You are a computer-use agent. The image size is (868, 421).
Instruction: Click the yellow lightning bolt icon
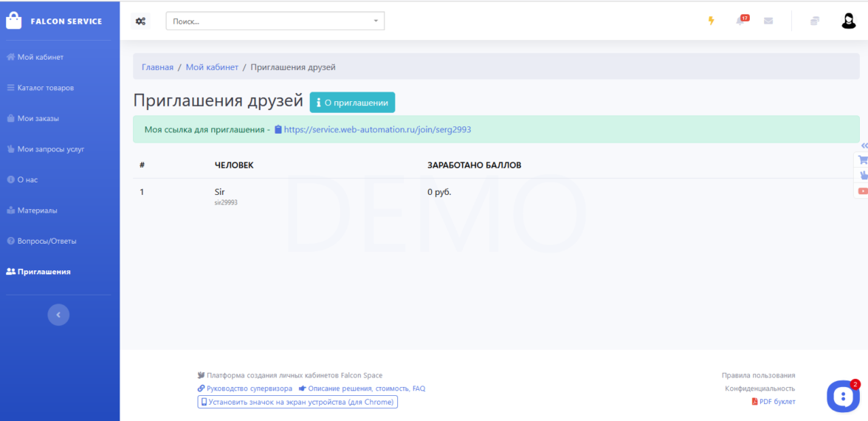(x=712, y=21)
